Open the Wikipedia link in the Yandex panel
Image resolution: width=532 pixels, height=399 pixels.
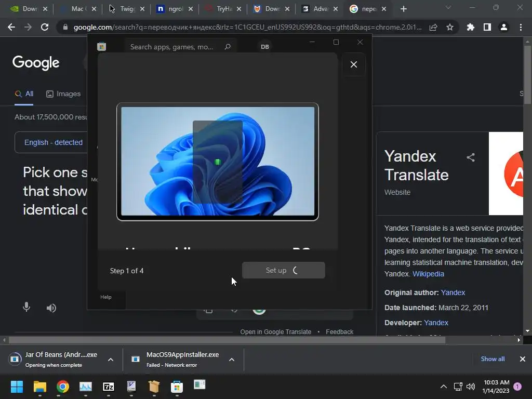[x=428, y=274]
